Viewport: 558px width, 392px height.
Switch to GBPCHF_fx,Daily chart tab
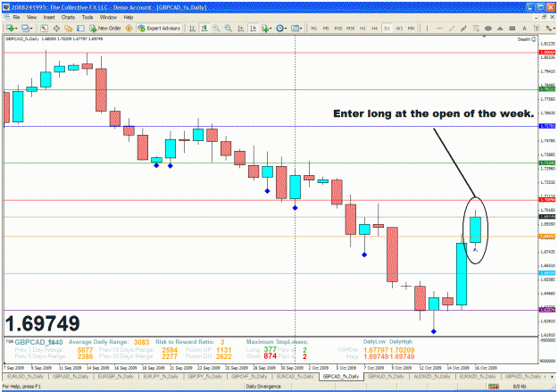[x=249, y=376]
